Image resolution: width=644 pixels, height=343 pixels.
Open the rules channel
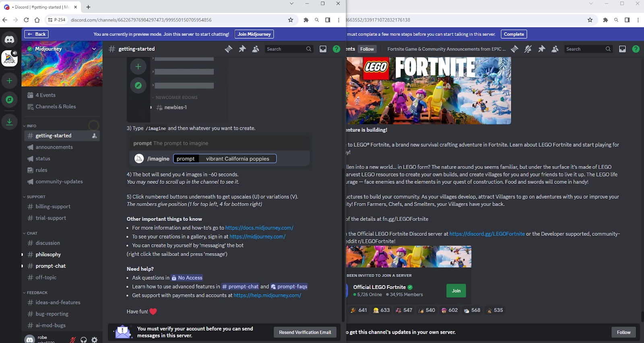(x=61, y=170)
